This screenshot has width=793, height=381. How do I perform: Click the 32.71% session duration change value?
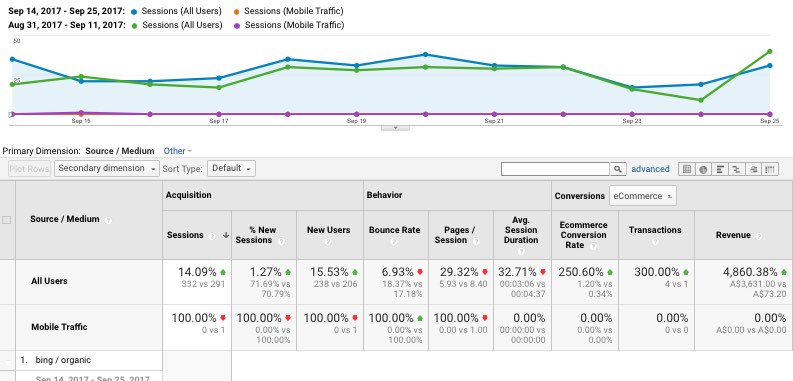point(517,272)
